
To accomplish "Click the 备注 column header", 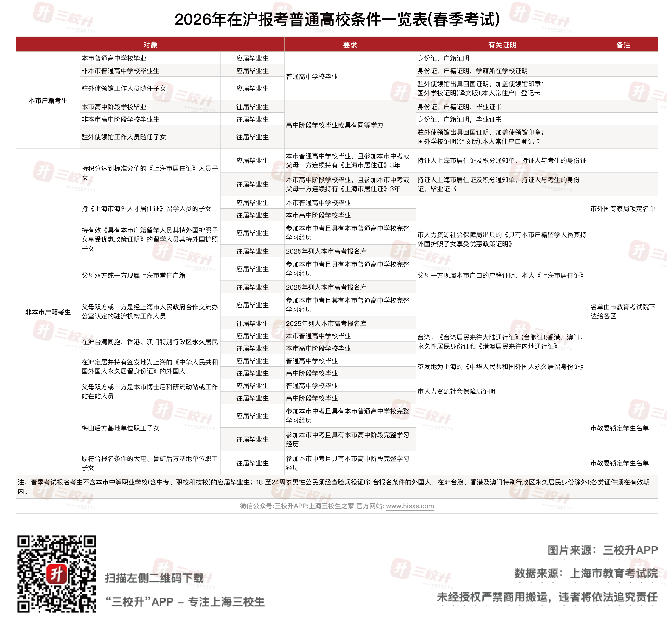I will pos(623,45).
